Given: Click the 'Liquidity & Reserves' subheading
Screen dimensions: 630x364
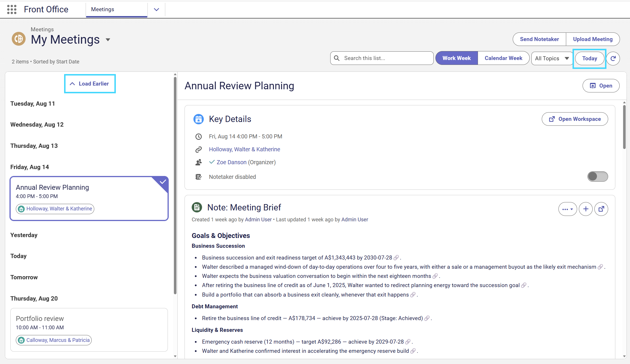Looking at the screenshot, I should 217,330.
